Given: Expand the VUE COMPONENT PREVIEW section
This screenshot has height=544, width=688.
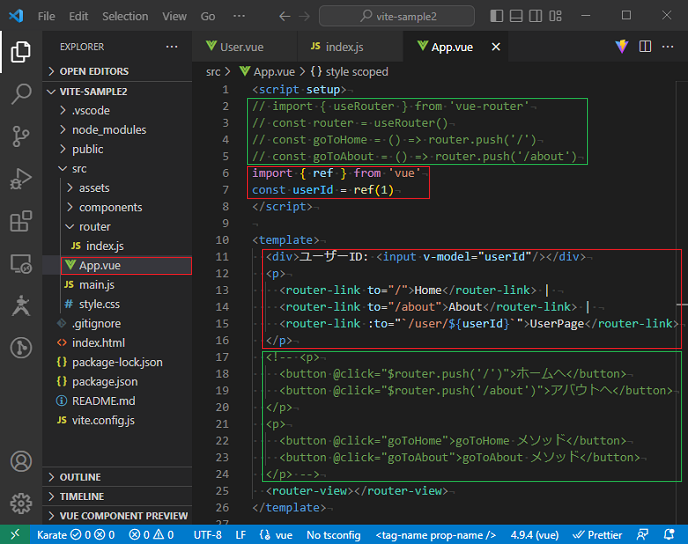Looking at the screenshot, I should coord(117,515).
